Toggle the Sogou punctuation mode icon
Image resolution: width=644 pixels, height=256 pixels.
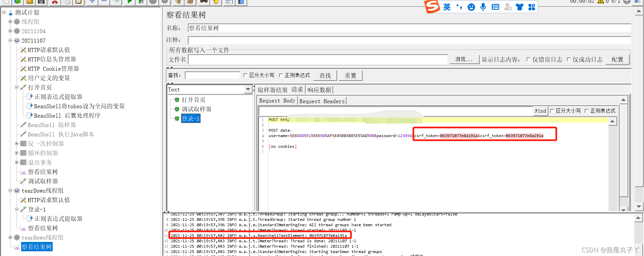click(x=459, y=7)
